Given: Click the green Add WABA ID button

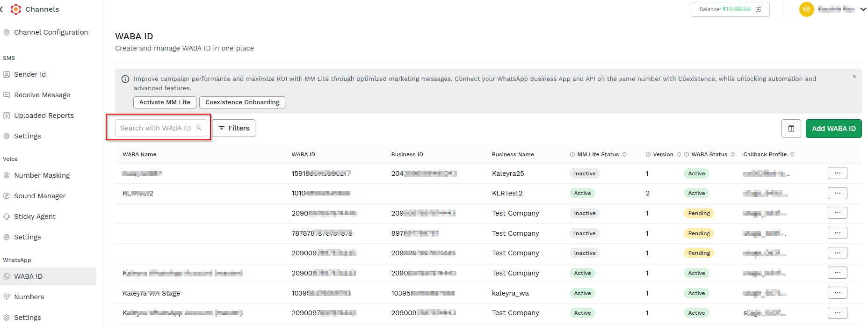Looking at the screenshot, I should coord(833,129).
